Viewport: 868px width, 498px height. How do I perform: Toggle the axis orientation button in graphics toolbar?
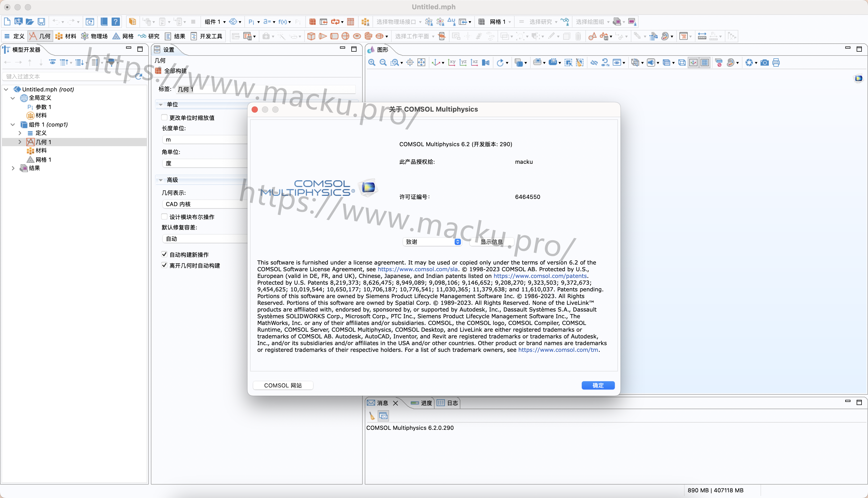(693, 63)
